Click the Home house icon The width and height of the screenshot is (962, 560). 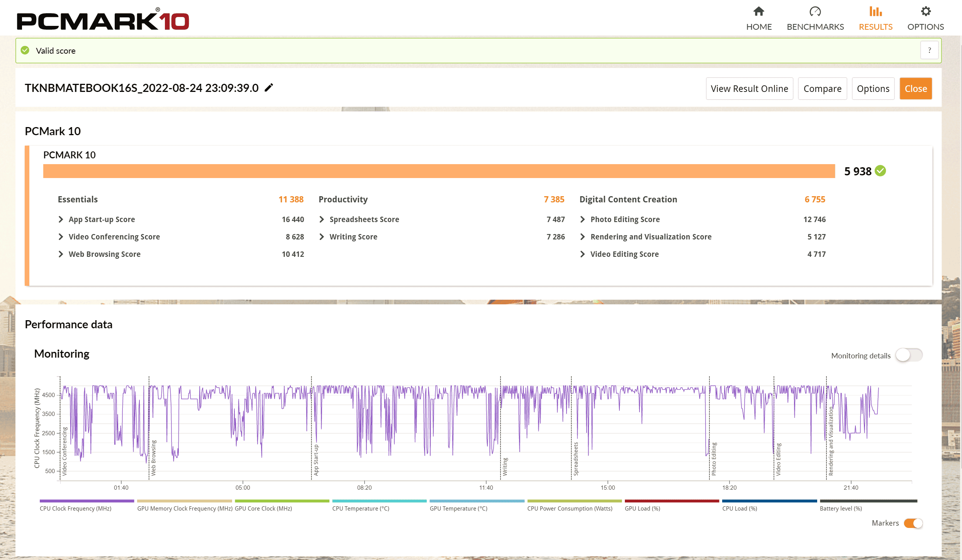758,12
